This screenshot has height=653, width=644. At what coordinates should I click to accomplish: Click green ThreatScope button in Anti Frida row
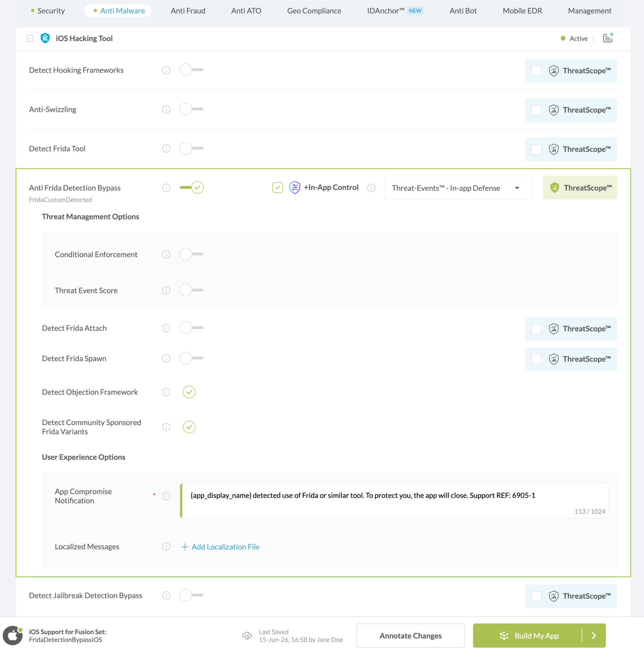tap(580, 188)
